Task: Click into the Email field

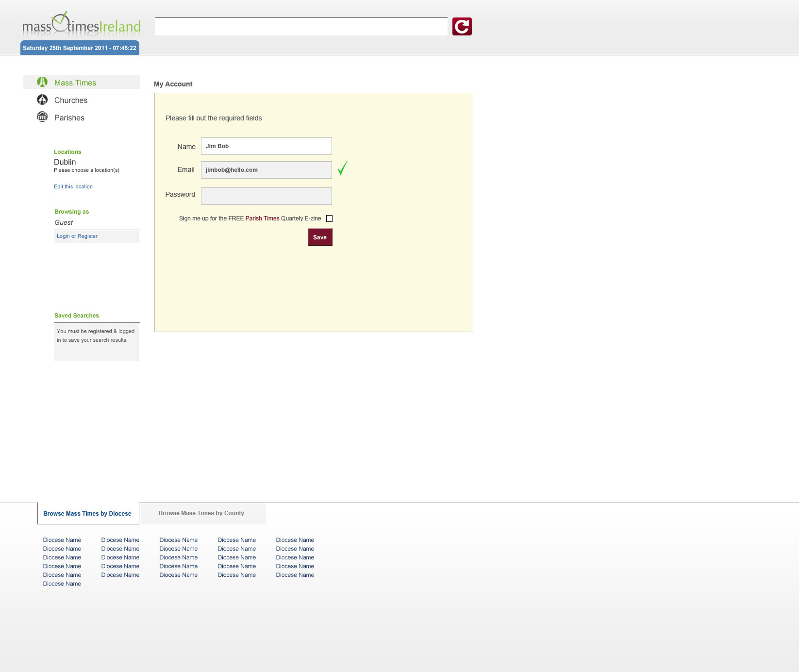Action: tap(266, 170)
